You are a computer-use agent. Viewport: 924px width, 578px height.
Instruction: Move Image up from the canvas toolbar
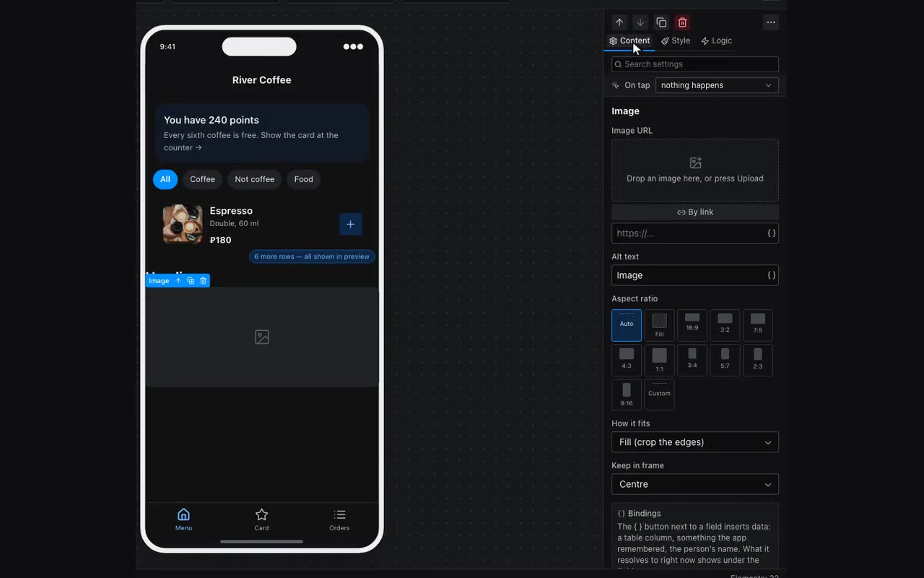click(178, 281)
